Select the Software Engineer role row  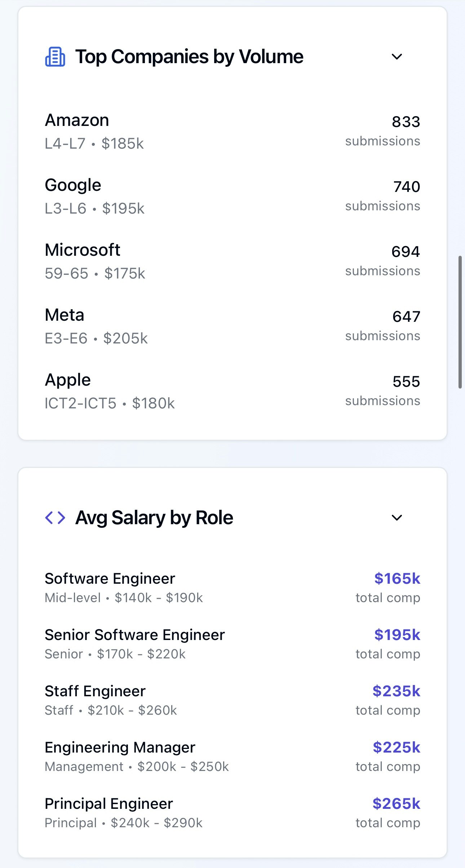click(232, 587)
